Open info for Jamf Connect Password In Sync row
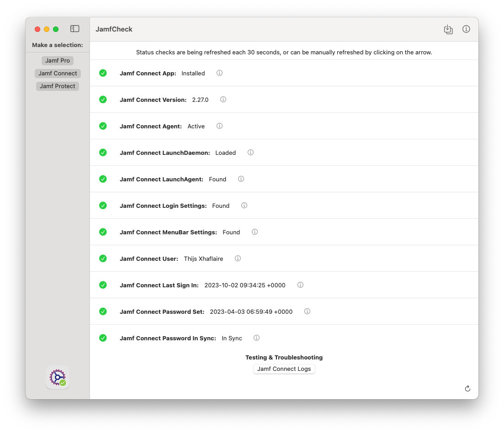The width and height of the screenshot is (504, 433). coord(256,338)
